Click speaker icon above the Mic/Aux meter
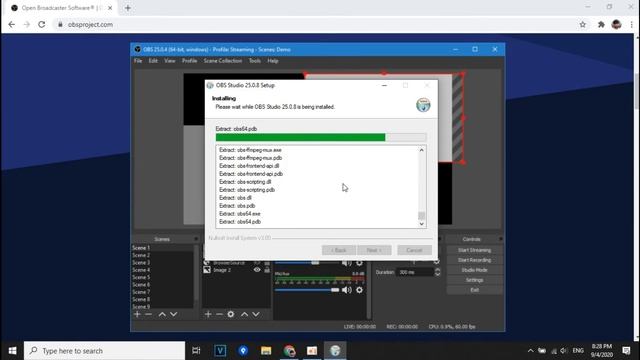 click(x=347, y=263)
